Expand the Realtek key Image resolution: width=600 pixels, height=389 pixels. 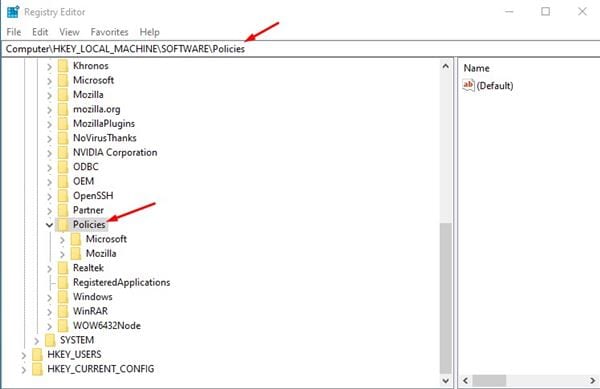click(49, 269)
